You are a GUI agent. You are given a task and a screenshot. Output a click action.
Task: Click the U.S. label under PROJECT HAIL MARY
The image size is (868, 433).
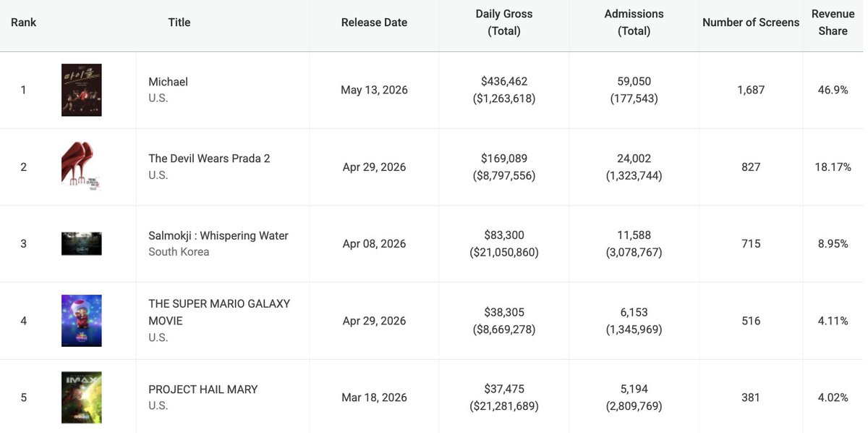pos(158,405)
